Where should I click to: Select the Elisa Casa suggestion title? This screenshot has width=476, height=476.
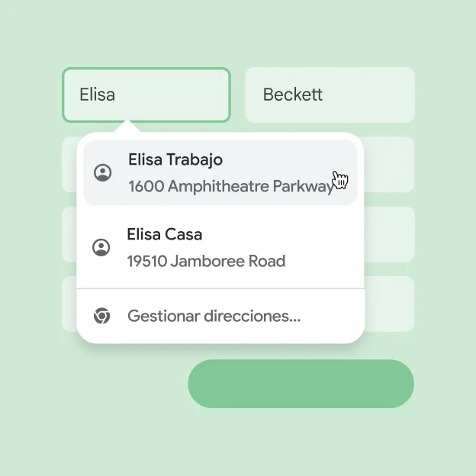pyautogui.click(x=164, y=234)
